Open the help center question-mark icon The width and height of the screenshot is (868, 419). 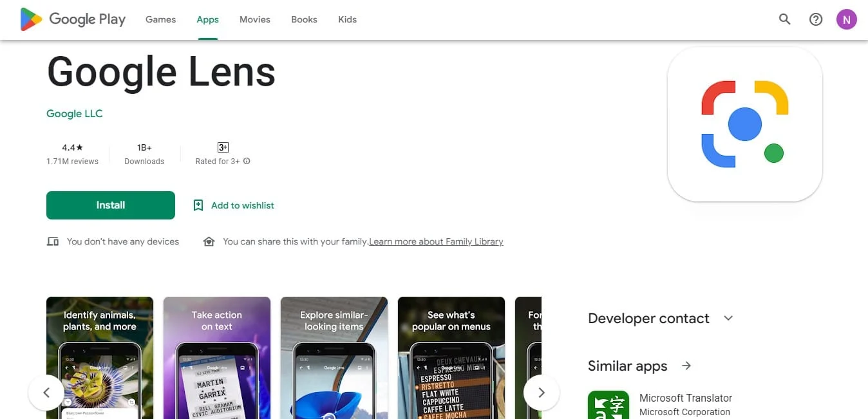(x=816, y=19)
